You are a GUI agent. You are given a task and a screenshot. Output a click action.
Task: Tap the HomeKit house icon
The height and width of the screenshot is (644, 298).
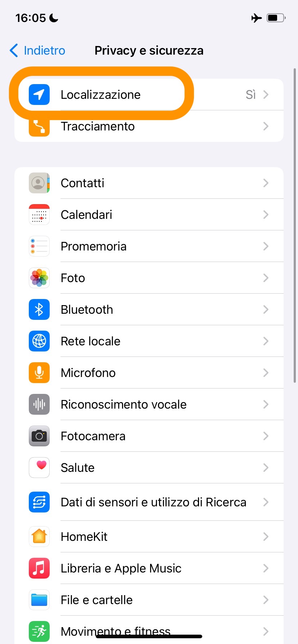pyautogui.click(x=39, y=537)
